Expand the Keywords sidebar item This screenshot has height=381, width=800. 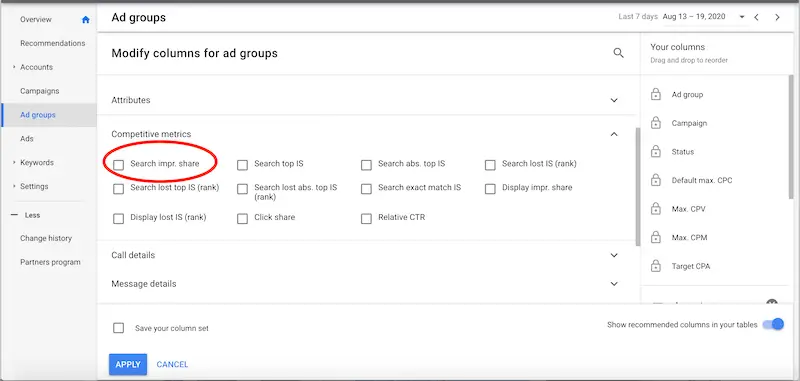(x=14, y=162)
